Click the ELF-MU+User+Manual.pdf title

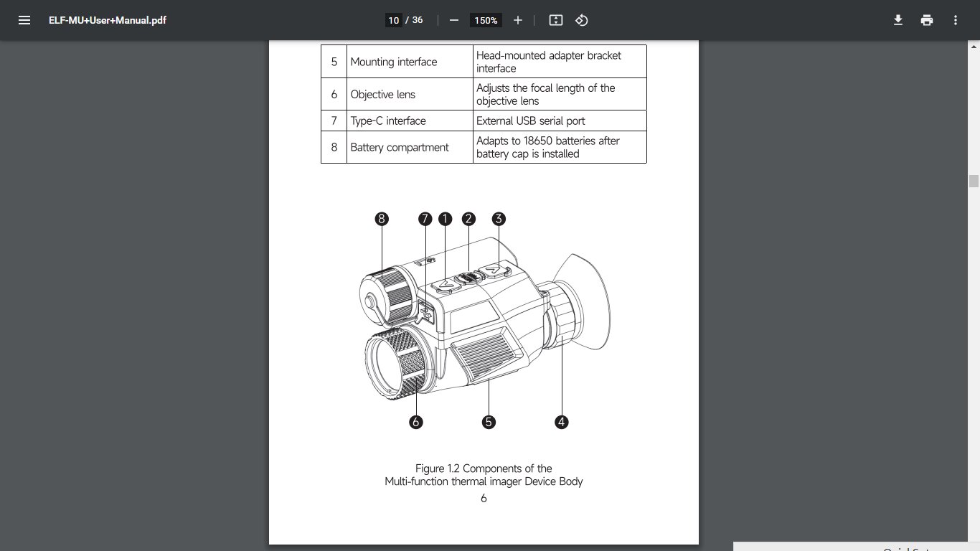pos(108,20)
